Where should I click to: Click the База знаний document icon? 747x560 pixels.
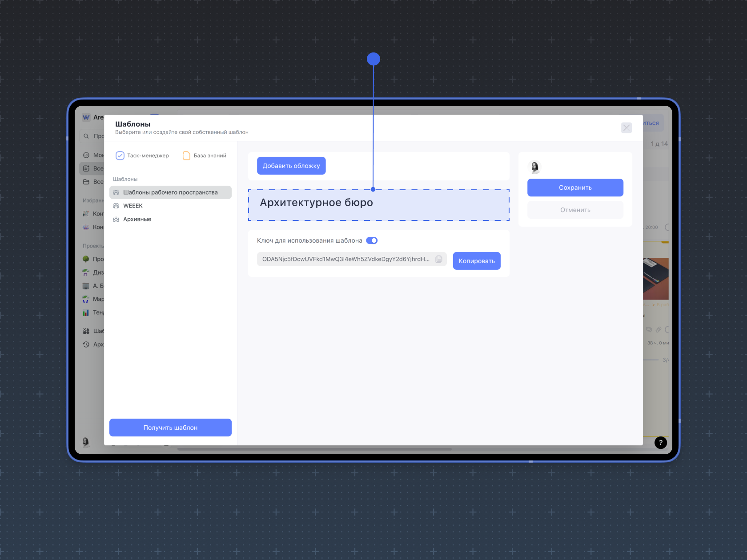coord(187,156)
